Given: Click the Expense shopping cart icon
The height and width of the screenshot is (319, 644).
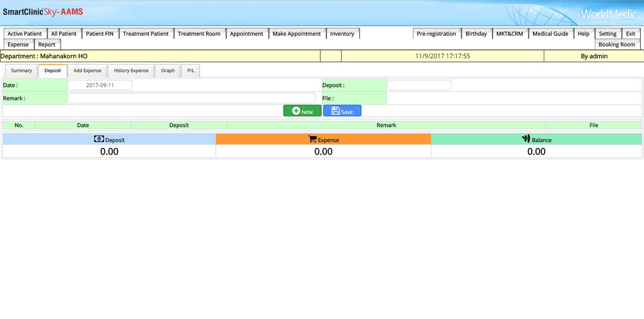Looking at the screenshot, I should tap(313, 139).
